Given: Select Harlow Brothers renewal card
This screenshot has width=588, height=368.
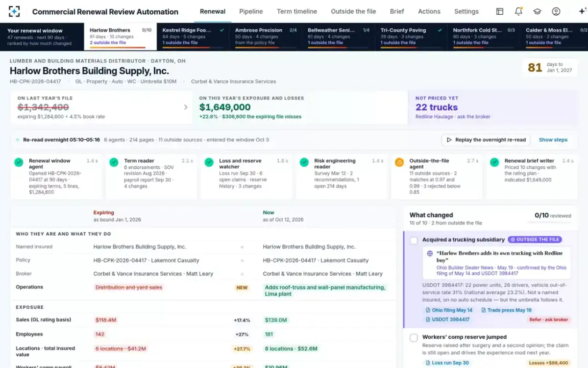Looking at the screenshot, I should point(121,37).
